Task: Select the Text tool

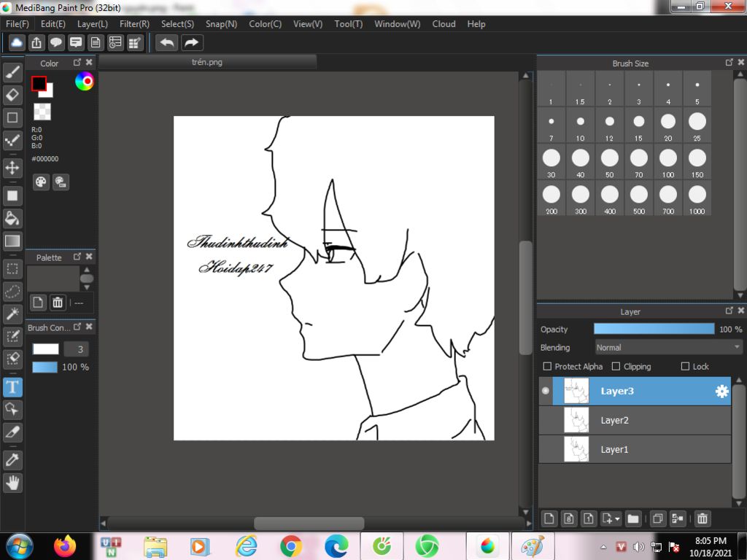Action: point(12,386)
